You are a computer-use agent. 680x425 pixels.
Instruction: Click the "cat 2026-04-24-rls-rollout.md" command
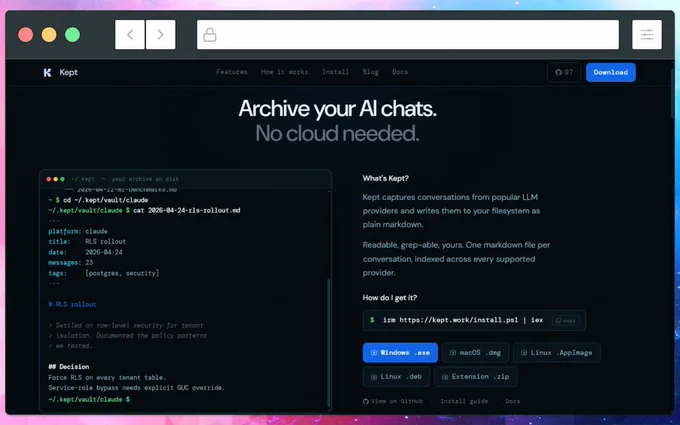(186, 210)
